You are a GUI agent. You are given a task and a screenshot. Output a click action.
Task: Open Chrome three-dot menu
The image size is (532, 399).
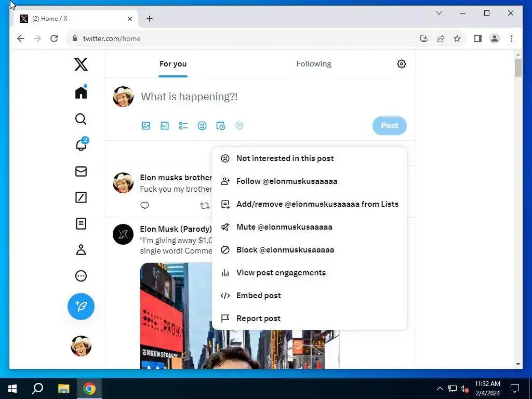pos(511,38)
